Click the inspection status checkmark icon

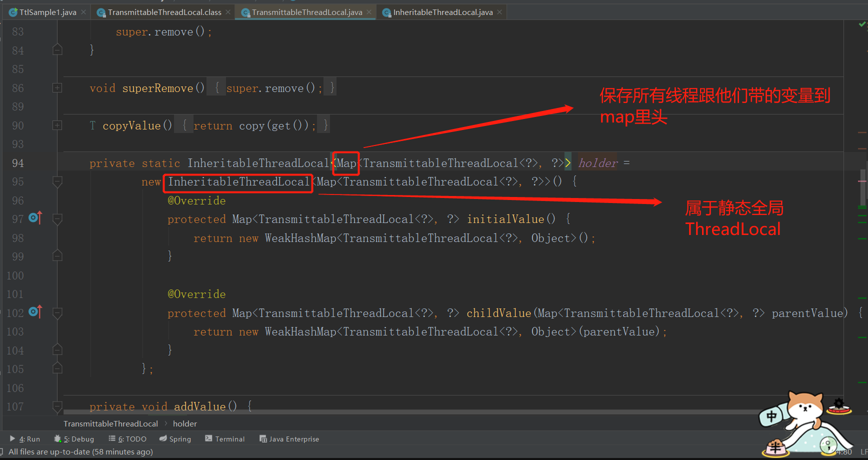pyautogui.click(x=862, y=23)
